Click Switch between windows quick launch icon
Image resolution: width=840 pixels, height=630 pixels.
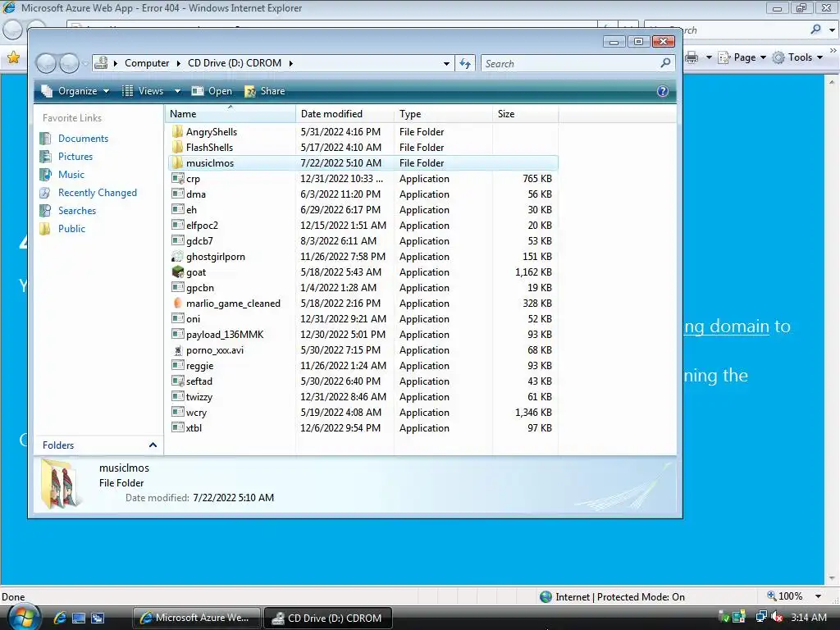point(98,618)
